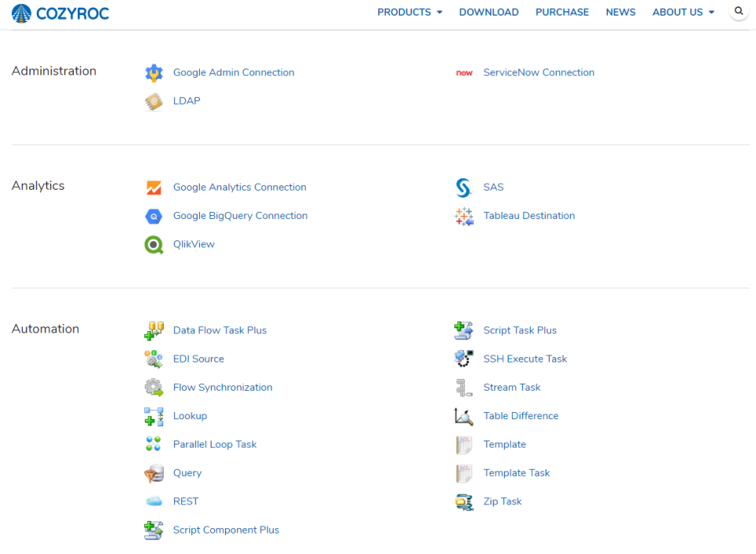
Task: Click the QlikView green logo icon
Action: coord(154,244)
